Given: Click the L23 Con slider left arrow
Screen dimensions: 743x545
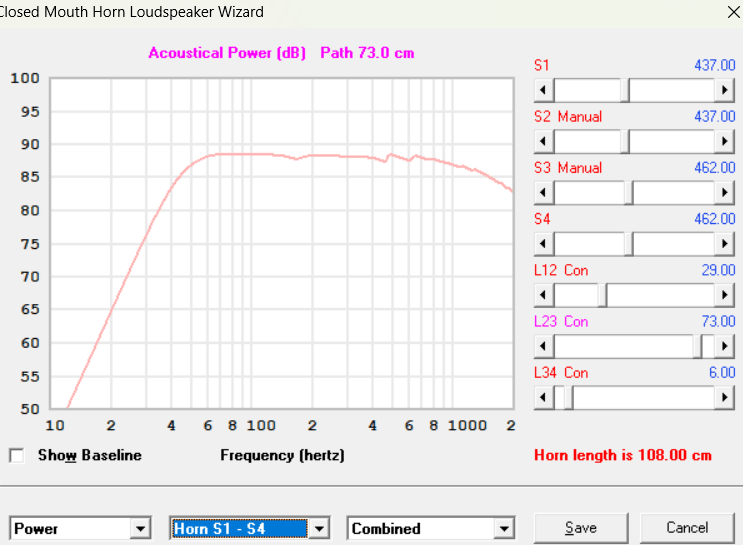Looking at the screenshot, I should 544,346.
